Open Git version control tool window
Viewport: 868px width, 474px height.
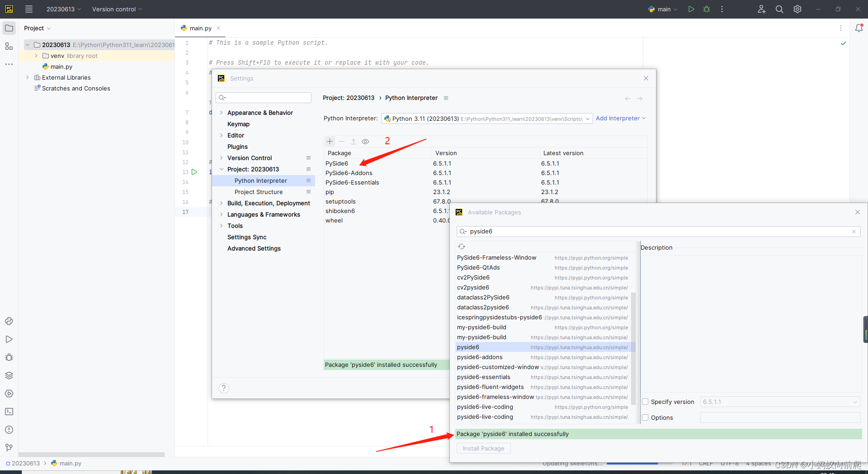(x=9, y=448)
